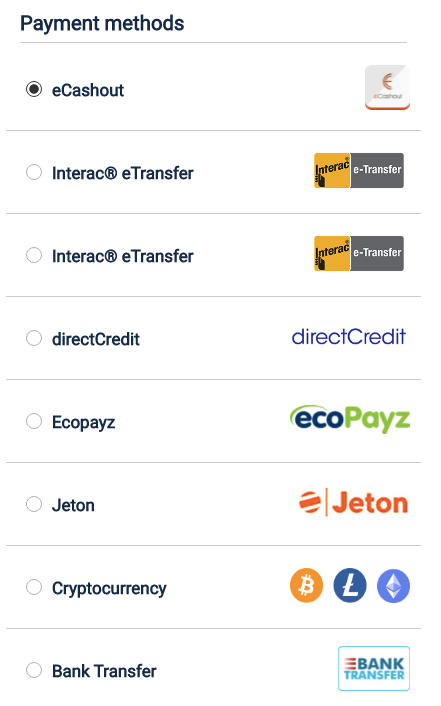Click the Bitcoin icon
The height and width of the screenshot is (706, 441).
[306, 586]
